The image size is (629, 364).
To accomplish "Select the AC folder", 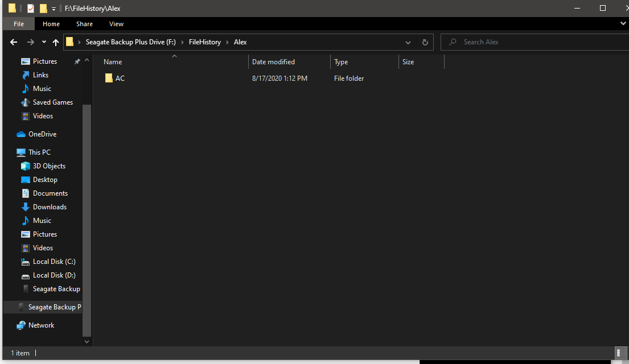I will click(115, 78).
